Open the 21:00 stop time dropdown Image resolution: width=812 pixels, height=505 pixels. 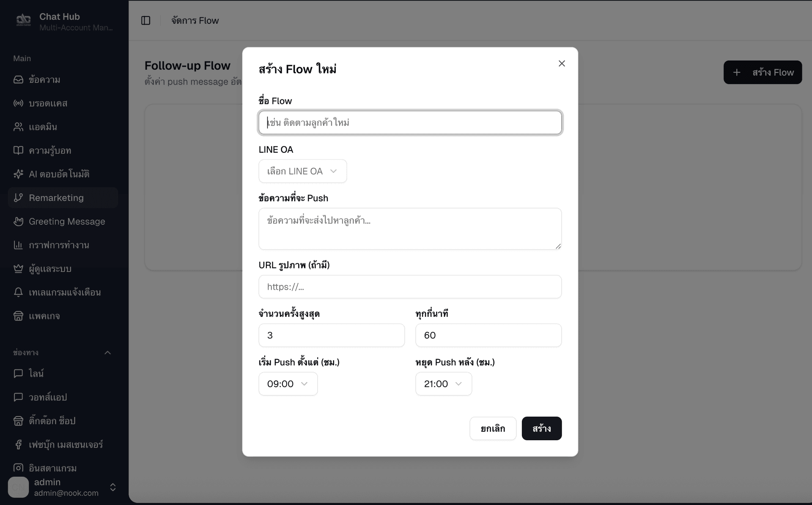click(443, 384)
